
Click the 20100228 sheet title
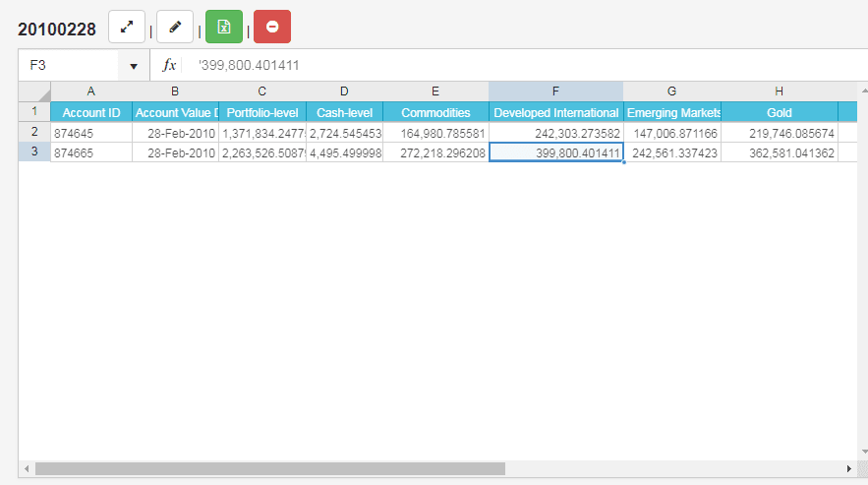56,29
